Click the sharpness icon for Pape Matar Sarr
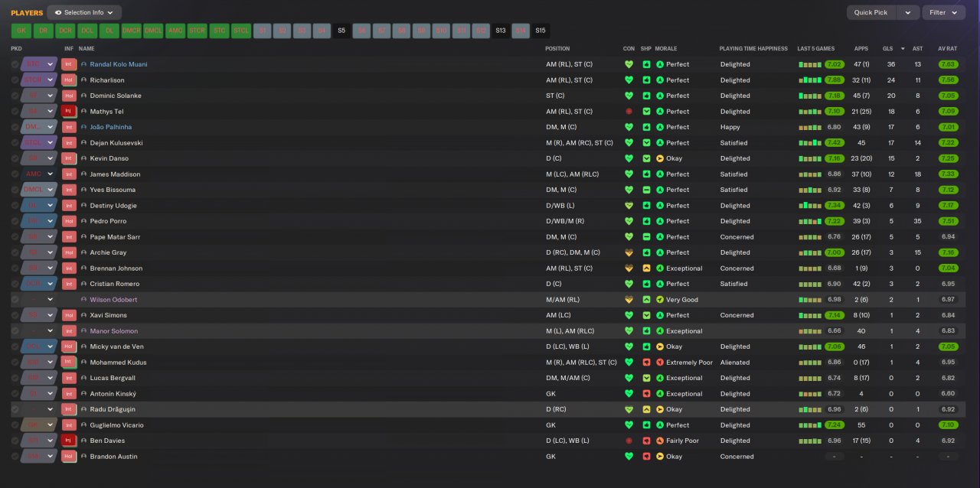Image resolution: width=980 pixels, height=488 pixels. (x=646, y=237)
